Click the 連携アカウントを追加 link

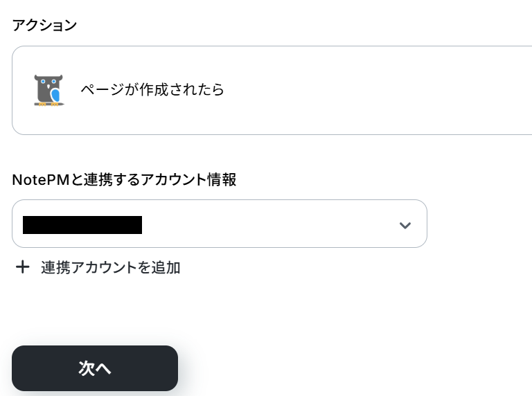pyautogui.click(x=110, y=267)
